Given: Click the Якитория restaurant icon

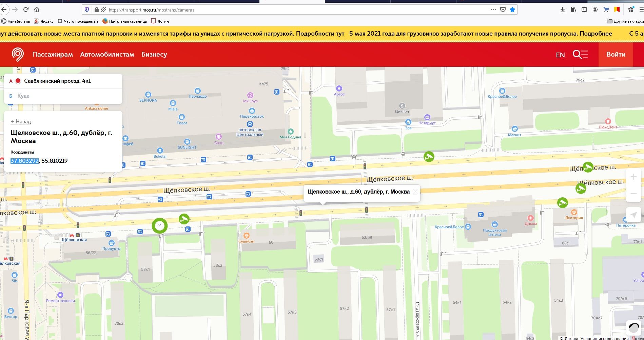Looking at the screenshot, I should [574, 212].
